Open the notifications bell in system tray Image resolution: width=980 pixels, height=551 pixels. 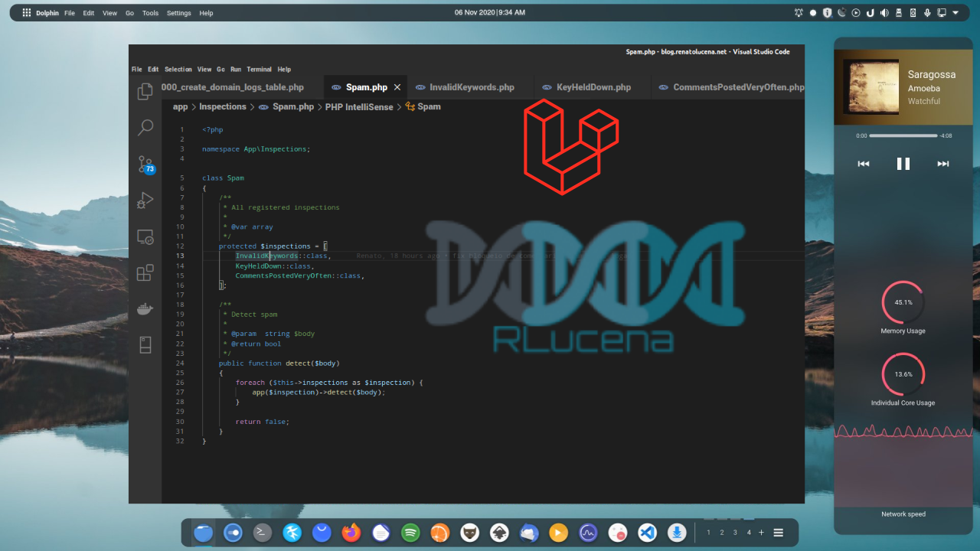click(x=799, y=12)
